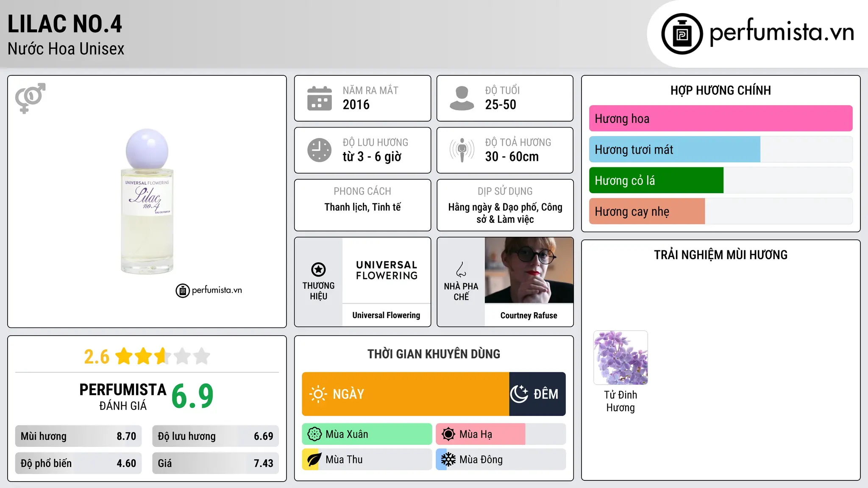
Task: Click the Nước Hoa Unisex subtitle
Action: [66, 49]
